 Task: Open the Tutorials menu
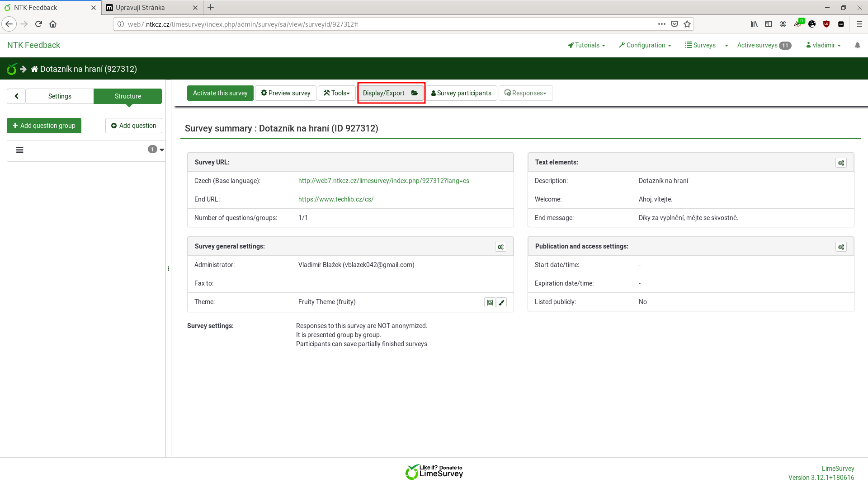click(x=586, y=45)
